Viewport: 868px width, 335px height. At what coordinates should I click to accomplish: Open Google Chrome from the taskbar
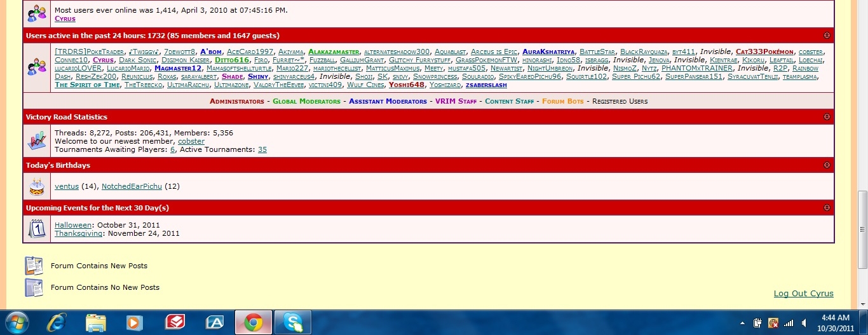[253, 323]
